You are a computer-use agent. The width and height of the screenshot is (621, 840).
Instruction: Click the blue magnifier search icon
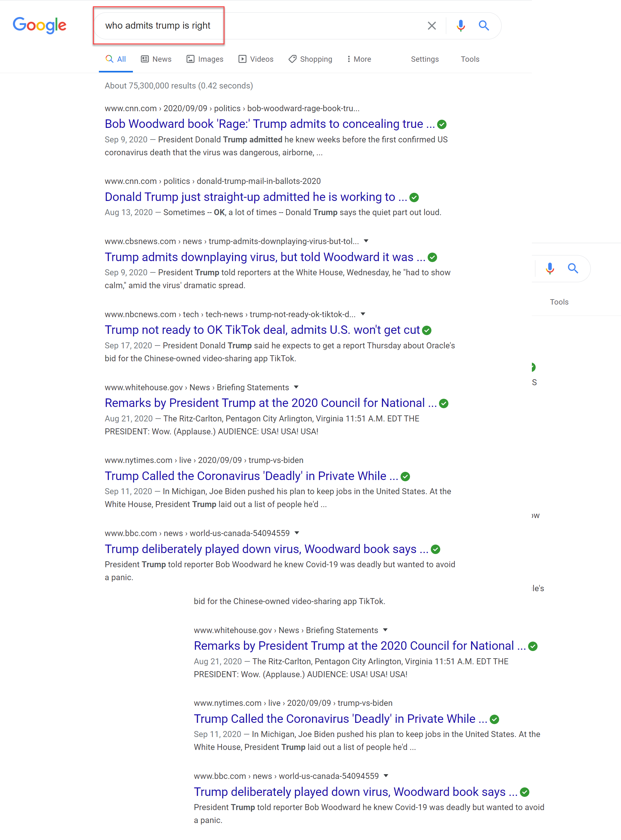point(483,26)
